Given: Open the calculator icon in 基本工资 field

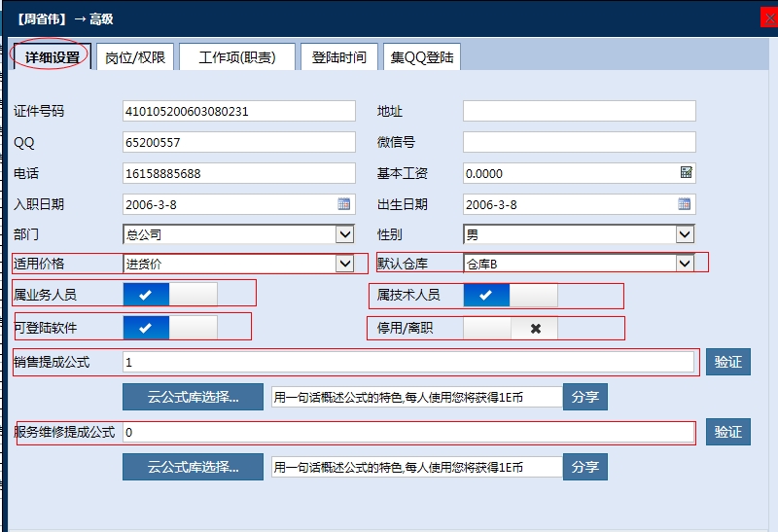Looking at the screenshot, I should pyautogui.click(x=687, y=172).
